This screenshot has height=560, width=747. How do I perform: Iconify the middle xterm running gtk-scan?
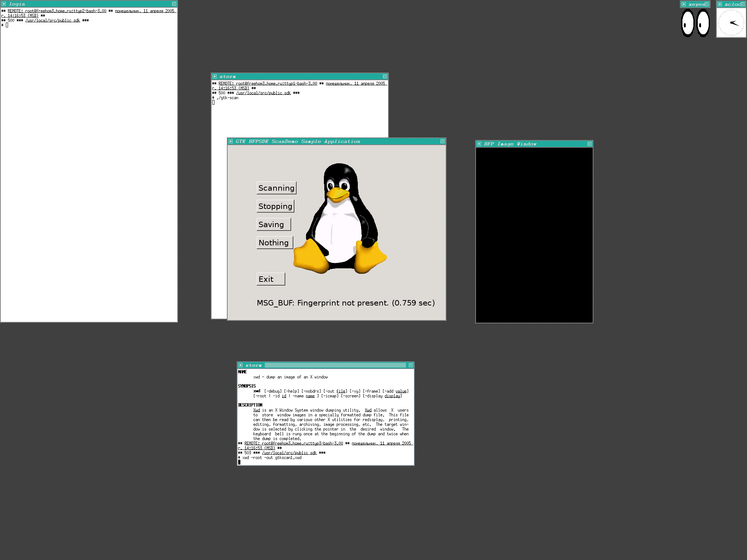point(215,77)
